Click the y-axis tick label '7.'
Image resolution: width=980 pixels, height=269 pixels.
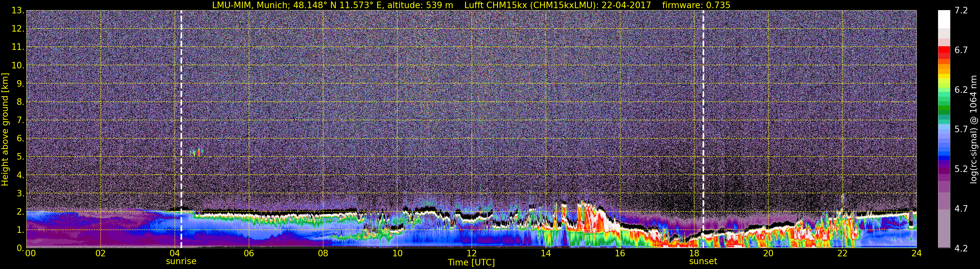(20, 120)
